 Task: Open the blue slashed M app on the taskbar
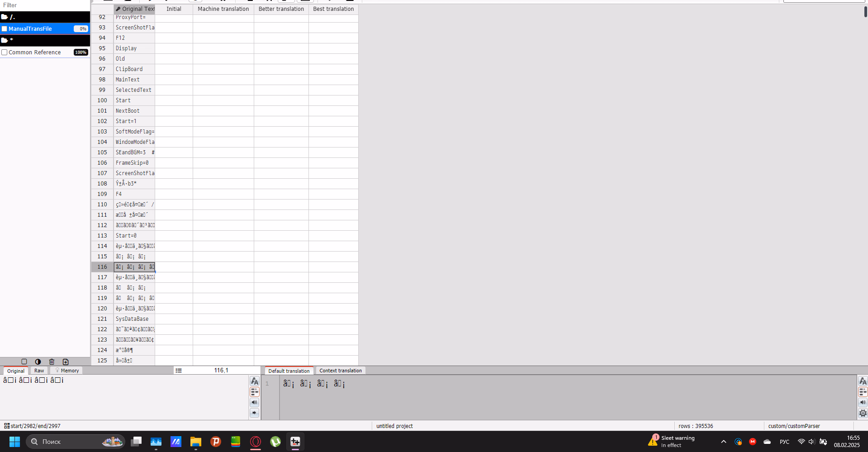(x=176, y=442)
